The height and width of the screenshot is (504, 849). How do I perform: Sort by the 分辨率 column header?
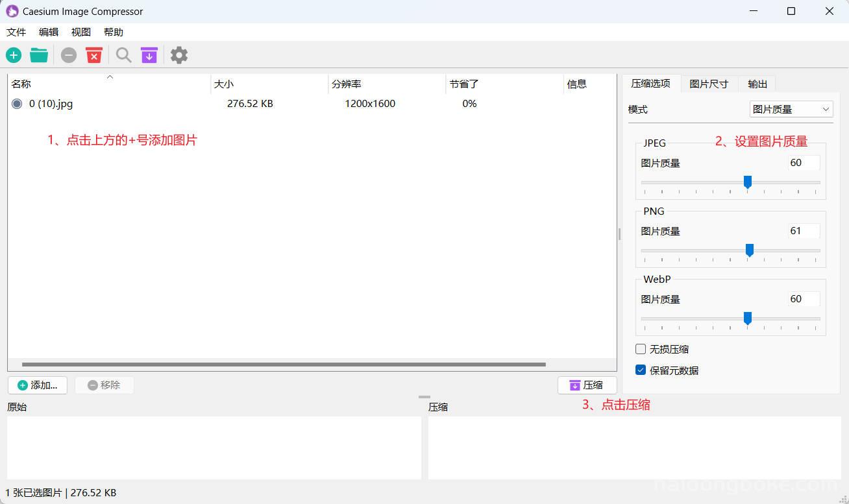click(388, 84)
